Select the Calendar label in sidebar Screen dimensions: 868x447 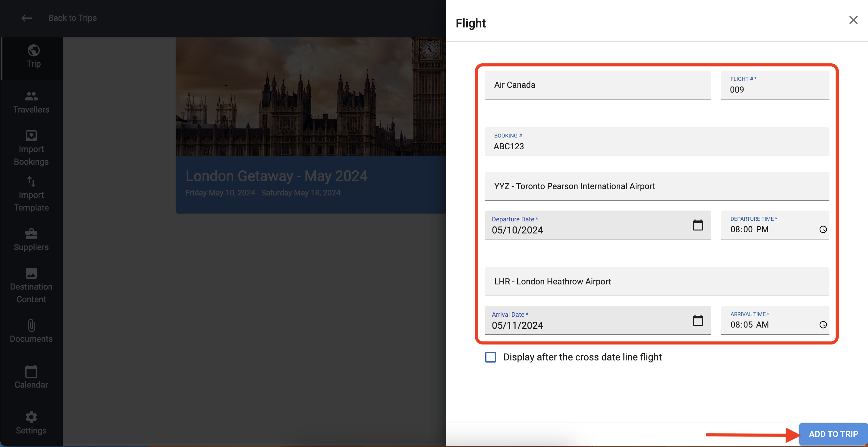point(31,385)
